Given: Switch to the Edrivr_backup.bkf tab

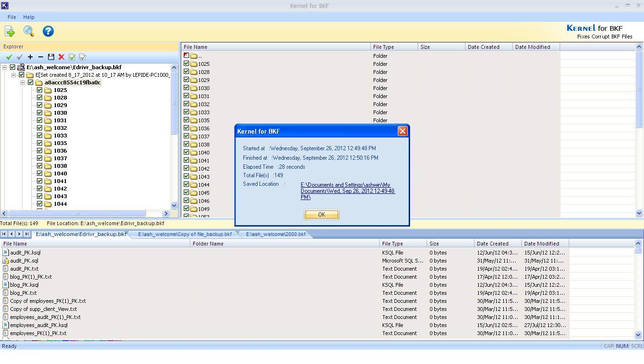Looking at the screenshot, I should (81, 234).
